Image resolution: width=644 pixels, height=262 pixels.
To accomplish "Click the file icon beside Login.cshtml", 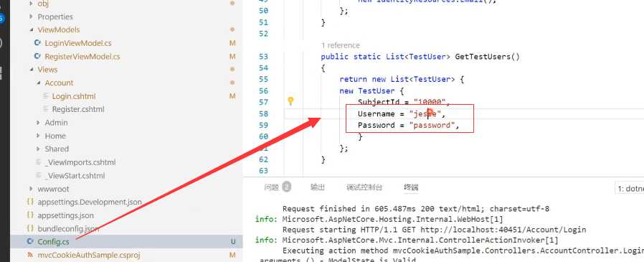I will pos(45,96).
